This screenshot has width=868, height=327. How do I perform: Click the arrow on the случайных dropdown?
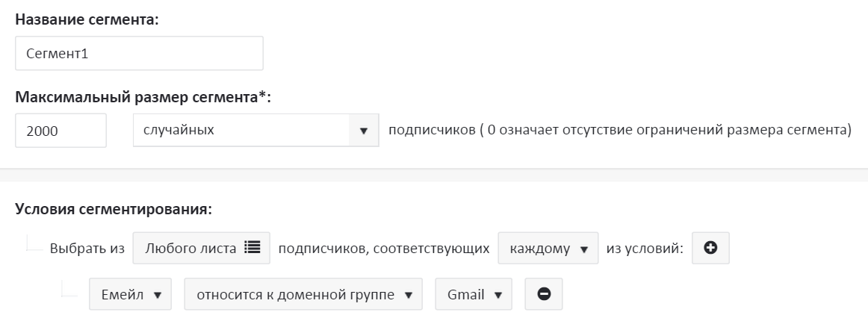pyautogui.click(x=364, y=131)
